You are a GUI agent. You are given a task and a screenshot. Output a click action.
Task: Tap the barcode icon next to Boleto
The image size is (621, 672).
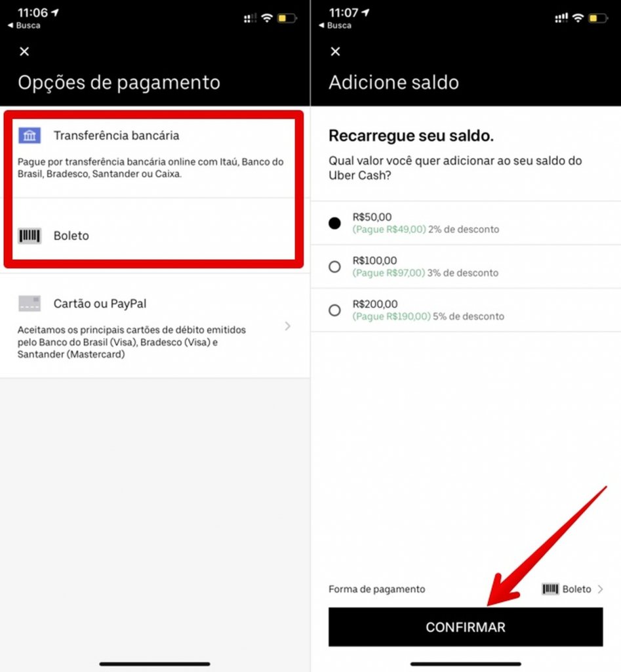(x=30, y=236)
